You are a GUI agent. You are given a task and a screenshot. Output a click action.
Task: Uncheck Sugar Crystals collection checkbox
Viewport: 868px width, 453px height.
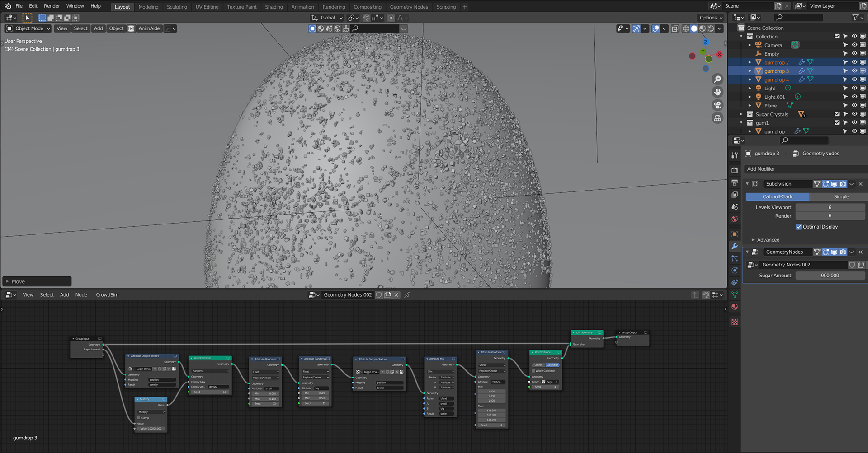click(837, 114)
